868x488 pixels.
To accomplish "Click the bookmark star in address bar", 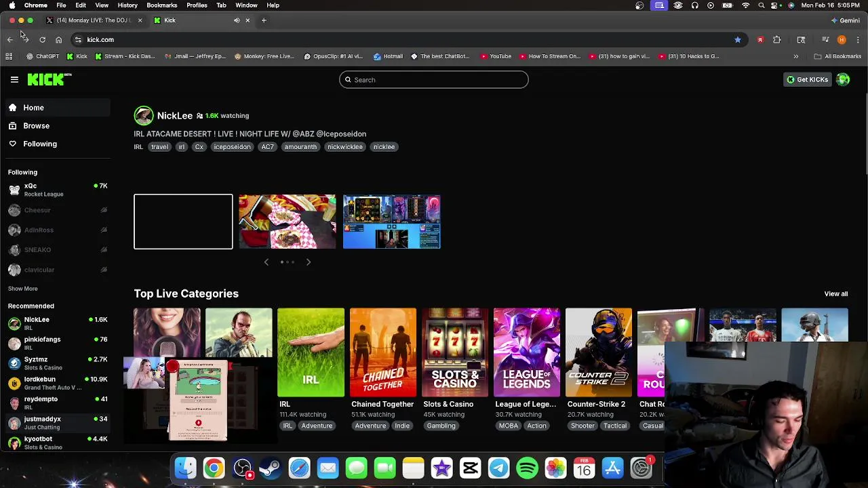I will pyautogui.click(x=737, y=40).
